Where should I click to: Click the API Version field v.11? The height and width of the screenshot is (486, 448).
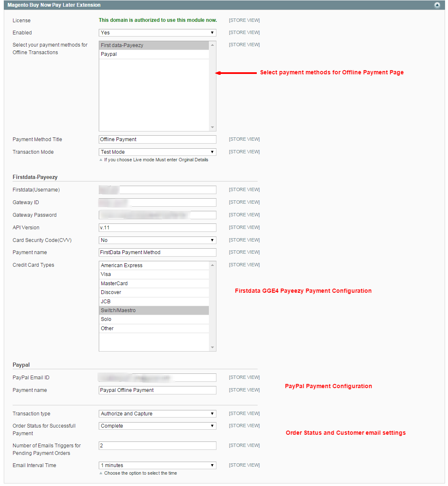[x=158, y=228]
